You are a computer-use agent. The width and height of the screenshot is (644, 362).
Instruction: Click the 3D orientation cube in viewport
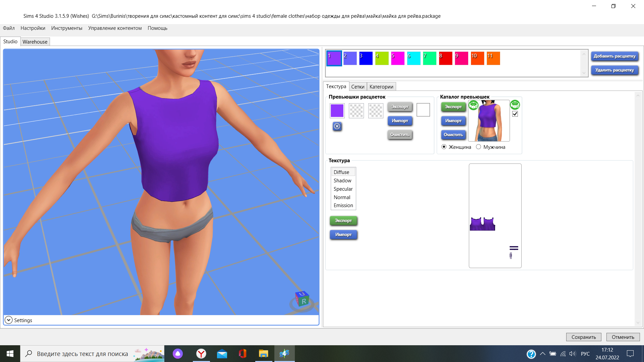302,299
